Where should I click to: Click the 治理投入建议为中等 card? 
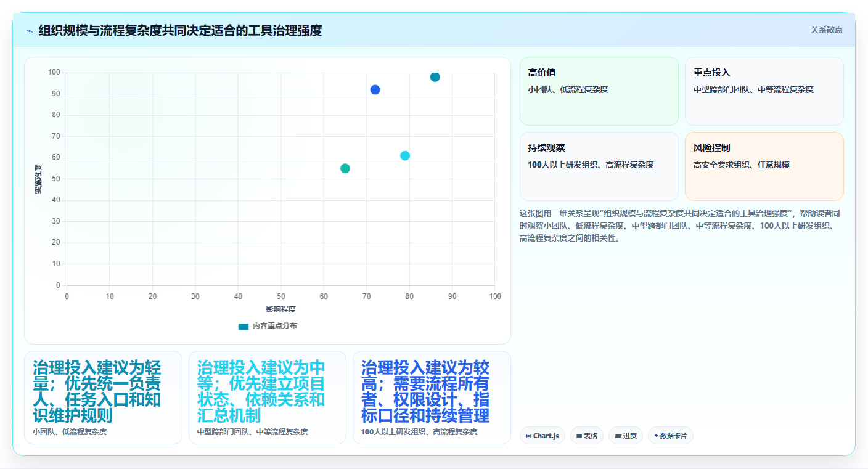tap(268, 398)
